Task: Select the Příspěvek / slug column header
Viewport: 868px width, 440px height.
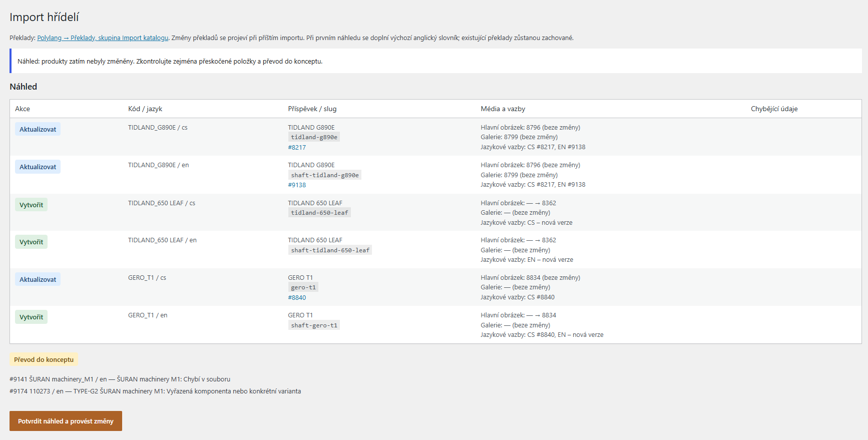Action: click(312, 109)
